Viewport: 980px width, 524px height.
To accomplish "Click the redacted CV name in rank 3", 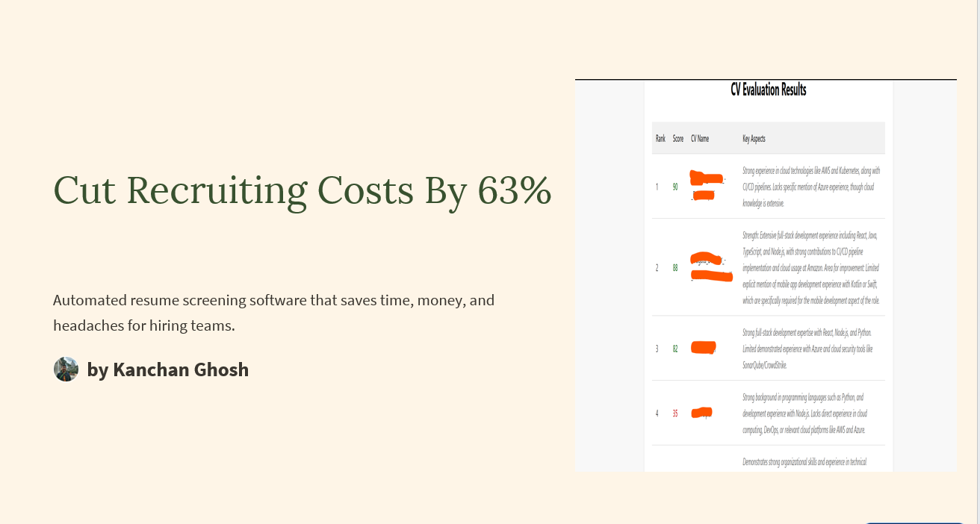I will pos(704,347).
